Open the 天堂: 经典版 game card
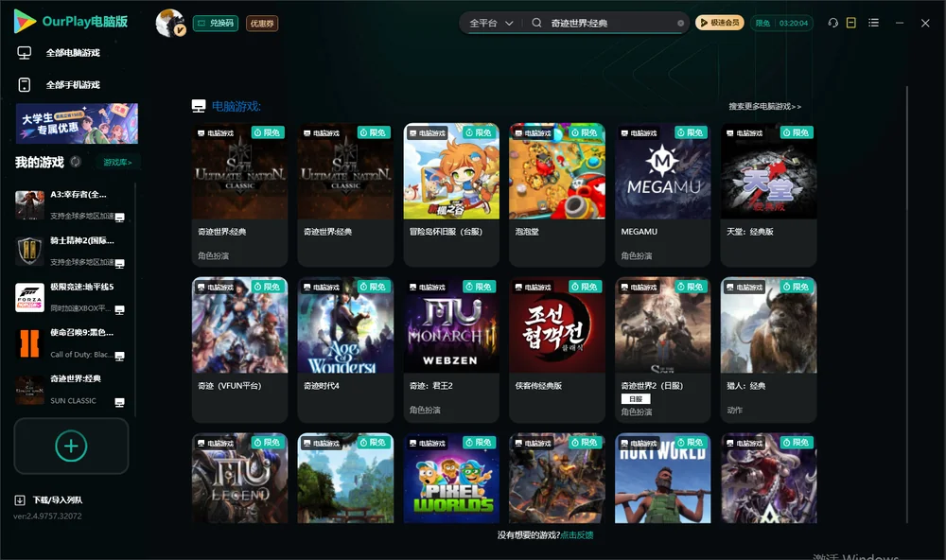Screen dimensions: 946x560 click(x=768, y=194)
